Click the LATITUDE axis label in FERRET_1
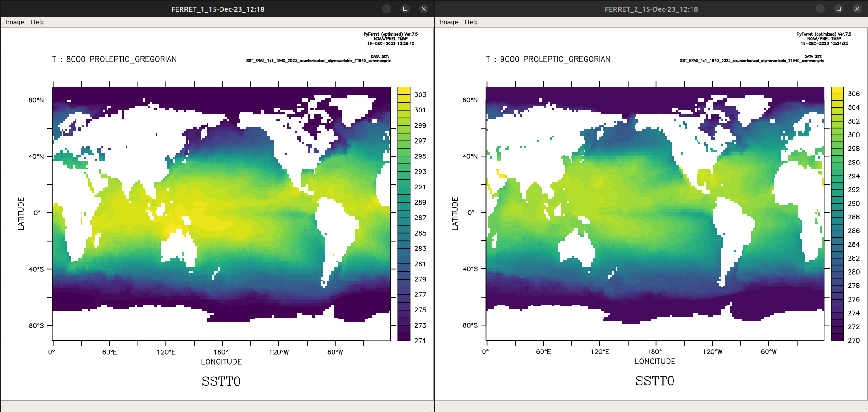The height and width of the screenshot is (412, 868). point(21,213)
